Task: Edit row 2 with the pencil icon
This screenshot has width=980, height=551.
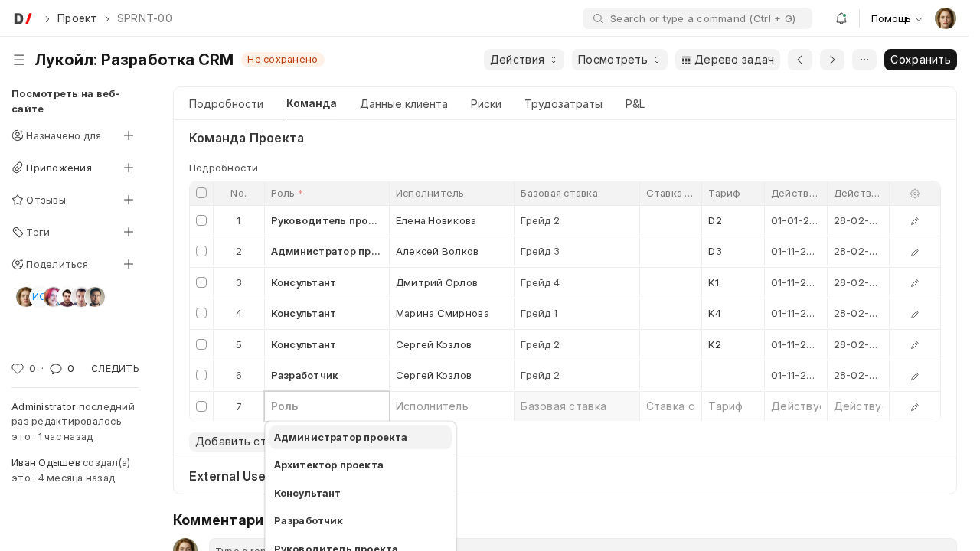Action: [x=915, y=252]
